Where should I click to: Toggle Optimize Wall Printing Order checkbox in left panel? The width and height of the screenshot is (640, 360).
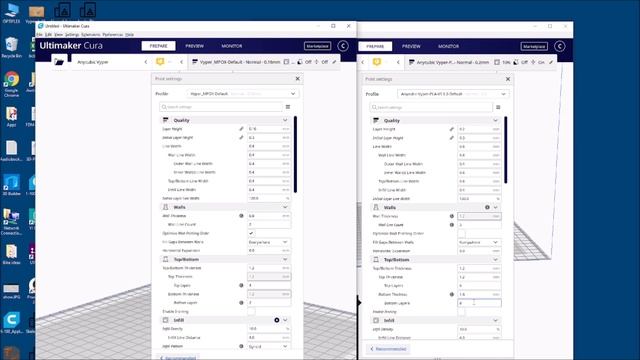point(251,233)
